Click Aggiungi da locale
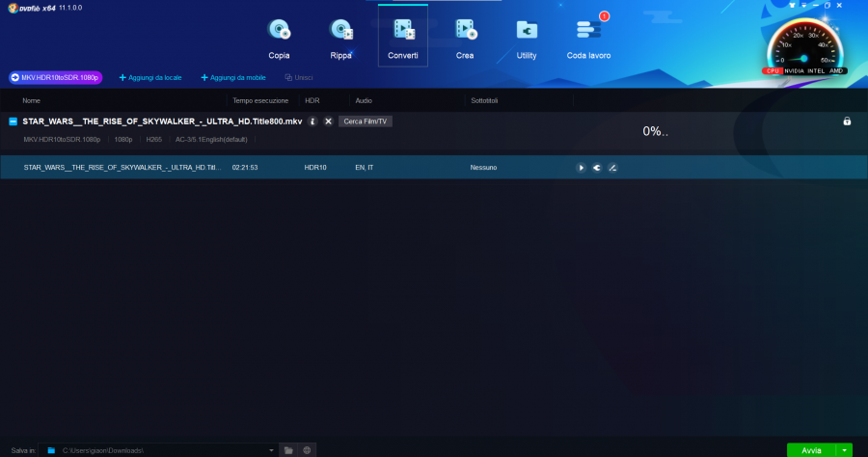 (x=150, y=77)
